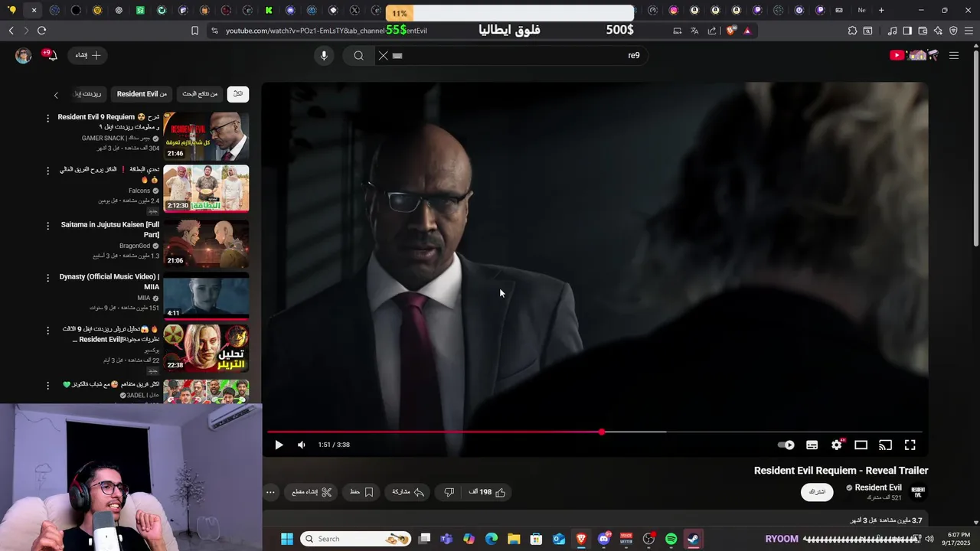Viewport: 980px width, 551px height.
Task: Open options for Resident Evil 9 Requiem video
Action: tap(47, 119)
